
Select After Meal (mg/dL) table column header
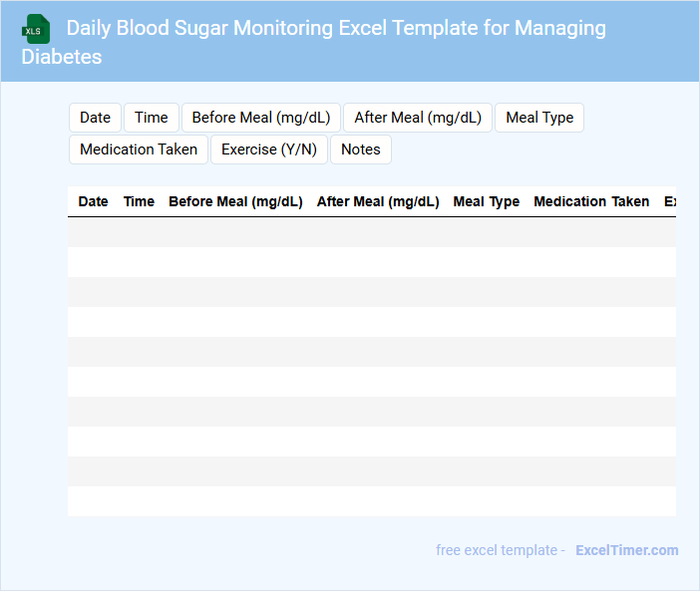pyautogui.click(x=378, y=201)
